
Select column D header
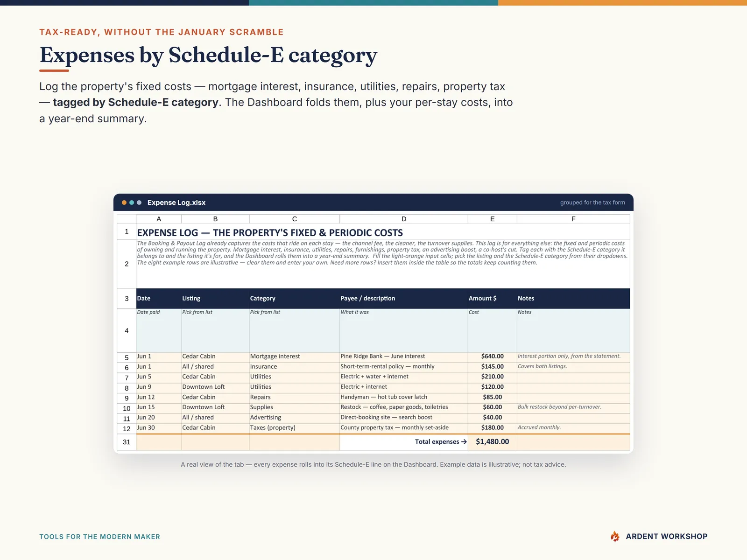click(x=404, y=219)
